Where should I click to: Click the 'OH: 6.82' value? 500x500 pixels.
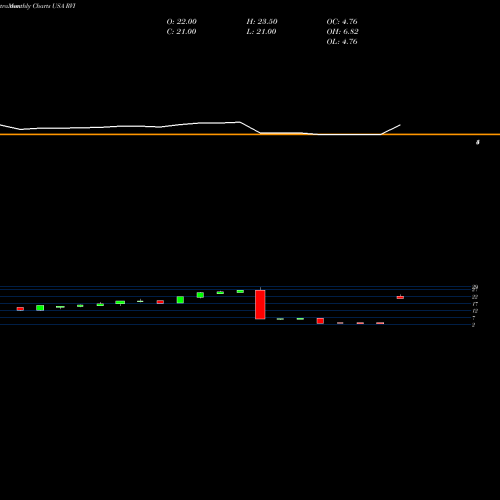pos(342,32)
